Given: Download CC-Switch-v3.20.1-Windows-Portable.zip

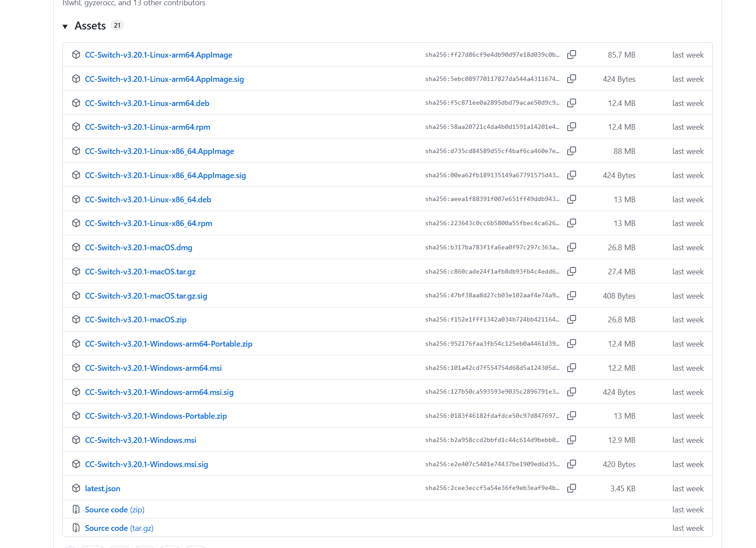Looking at the screenshot, I should point(156,416).
